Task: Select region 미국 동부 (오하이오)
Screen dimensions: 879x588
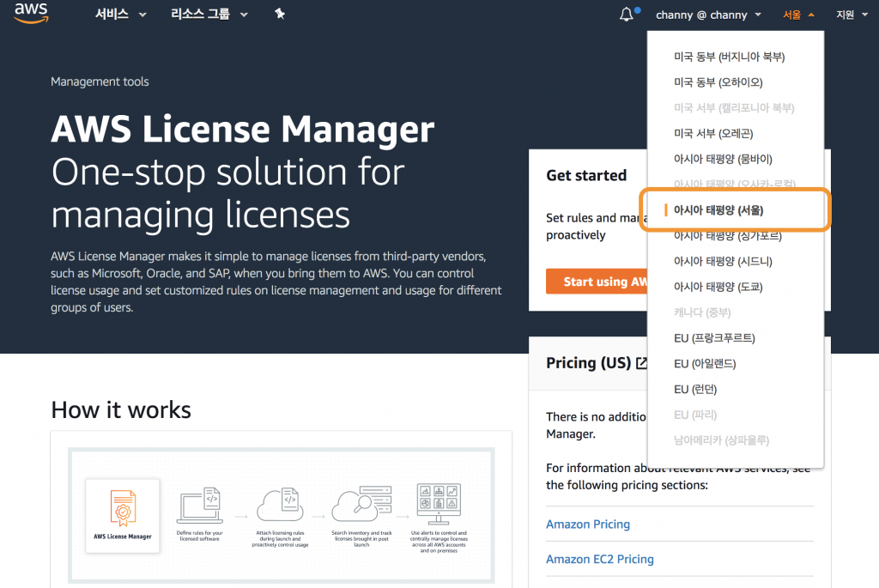Action: click(x=718, y=82)
